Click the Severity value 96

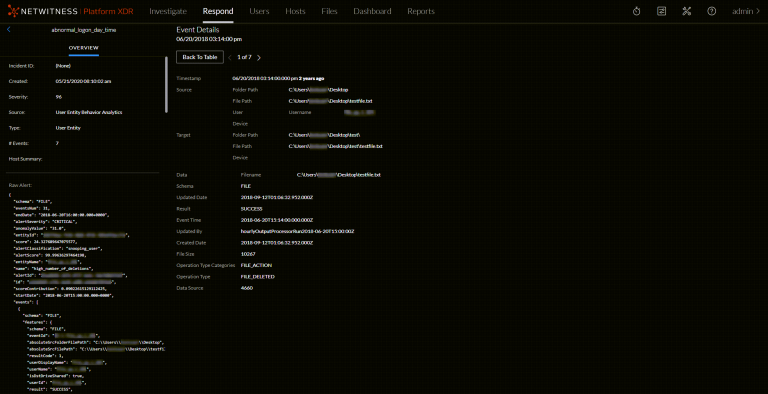(59, 97)
